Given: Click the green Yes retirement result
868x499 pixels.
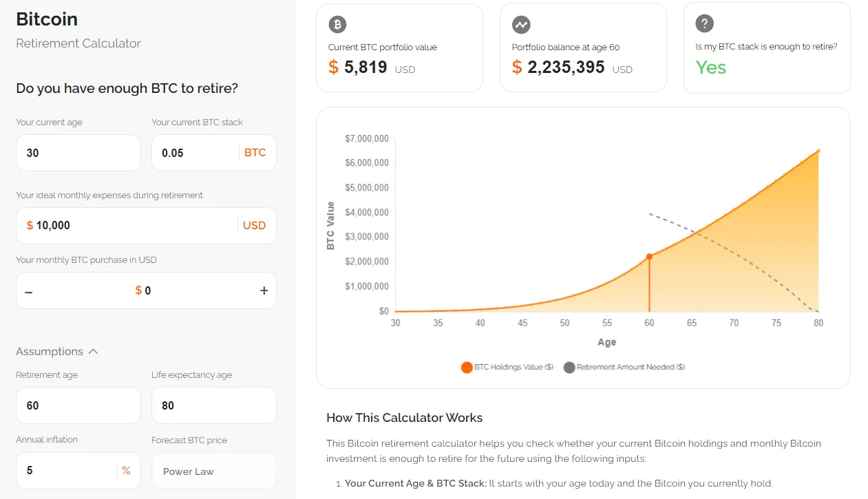Looking at the screenshot, I should point(710,67).
